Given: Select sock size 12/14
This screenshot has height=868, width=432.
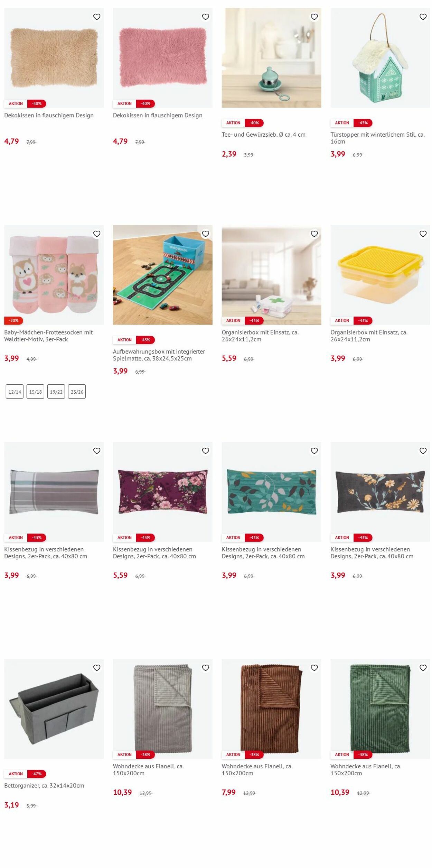Looking at the screenshot, I should coord(15,392).
